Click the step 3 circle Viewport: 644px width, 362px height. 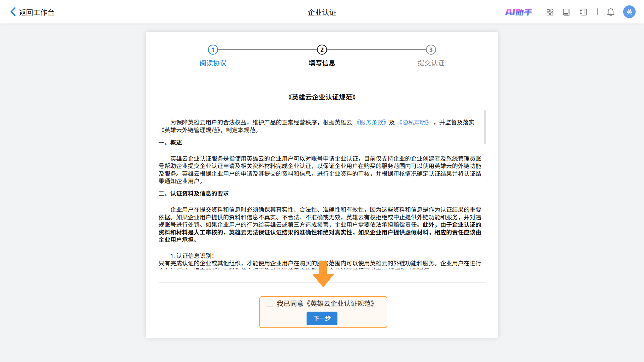coord(431,50)
